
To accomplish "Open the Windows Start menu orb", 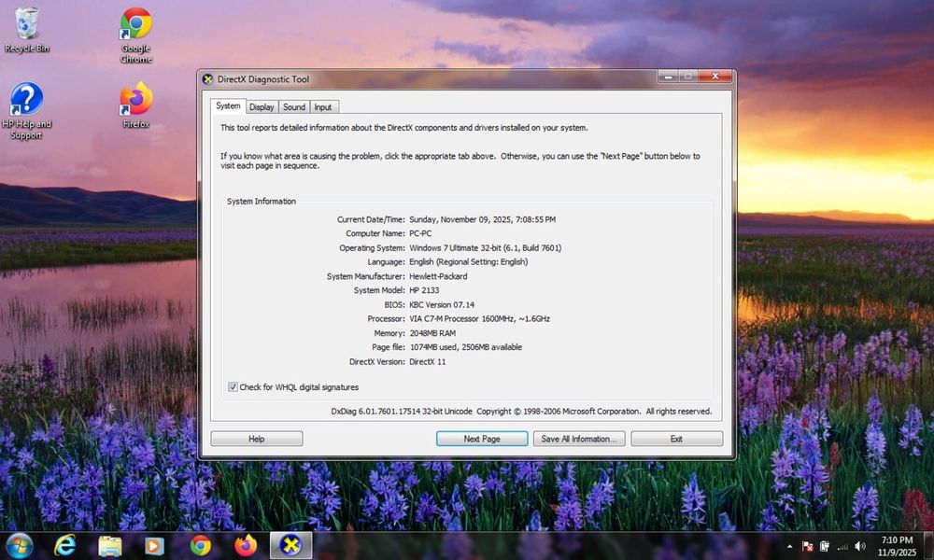I will (x=19, y=545).
